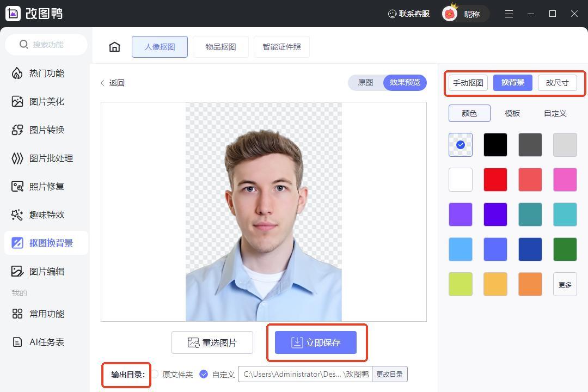Click the 立即保存 button
588x392 pixels.
tap(316, 342)
